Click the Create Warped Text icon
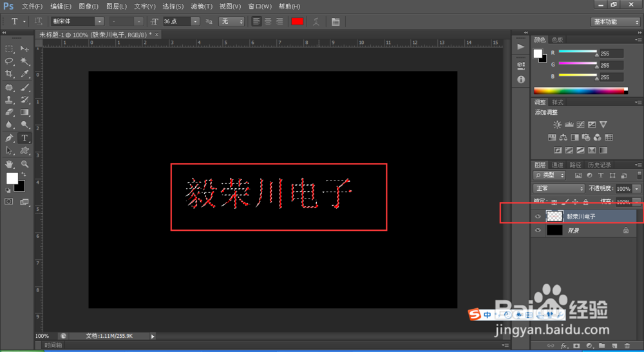The image size is (644, 352). coord(316,22)
